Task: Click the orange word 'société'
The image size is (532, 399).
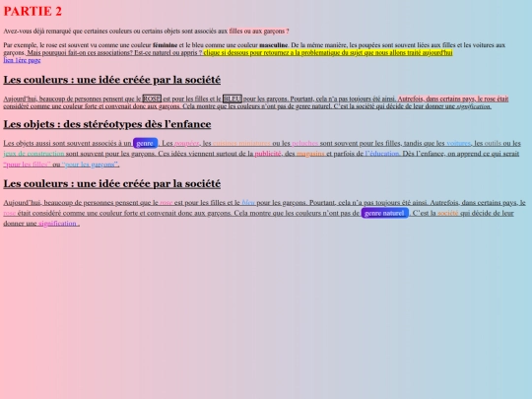Action: [x=448, y=214]
